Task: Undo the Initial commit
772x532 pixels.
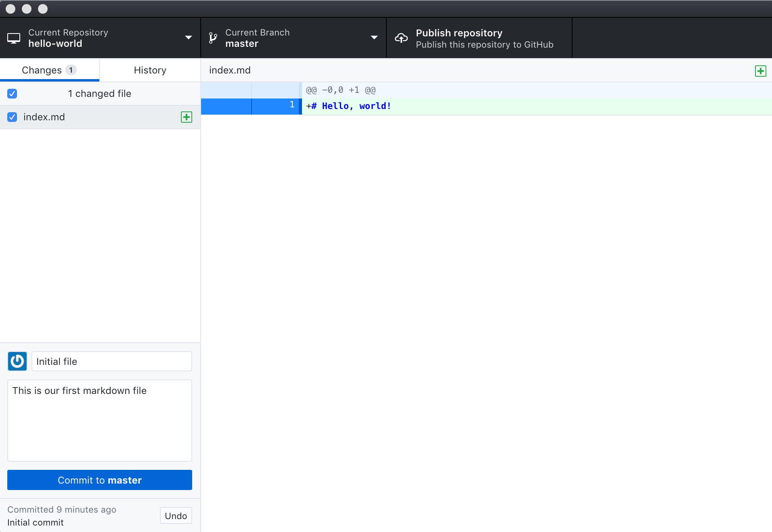Action: (x=176, y=515)
